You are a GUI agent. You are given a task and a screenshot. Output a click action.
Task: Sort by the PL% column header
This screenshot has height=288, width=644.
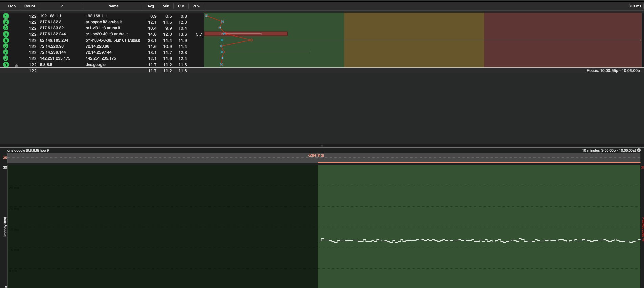[x=196, y=6]
